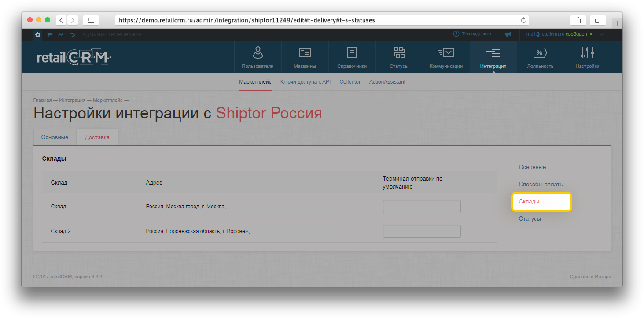Jump to Способы оплаты section
This screenshot has width=644, height=318.
click(541, 185)
